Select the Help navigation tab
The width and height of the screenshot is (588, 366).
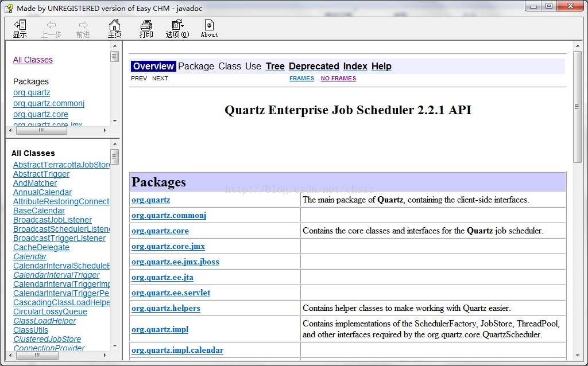[381, 67]
